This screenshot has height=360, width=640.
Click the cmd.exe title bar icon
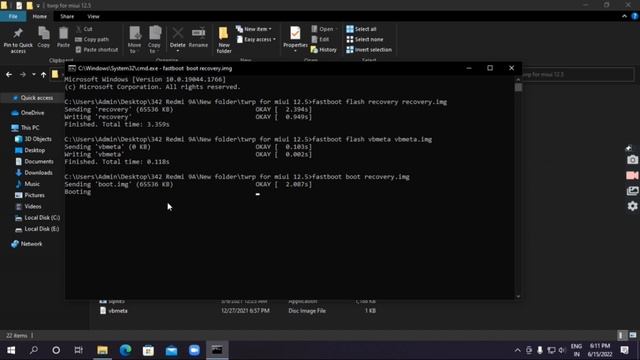[72, 68]
